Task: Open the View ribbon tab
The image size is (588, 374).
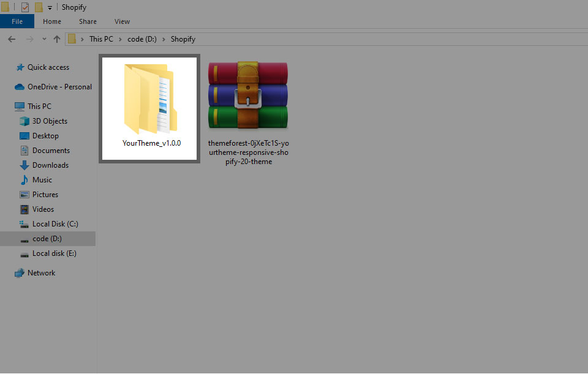Action: point(122,21)
